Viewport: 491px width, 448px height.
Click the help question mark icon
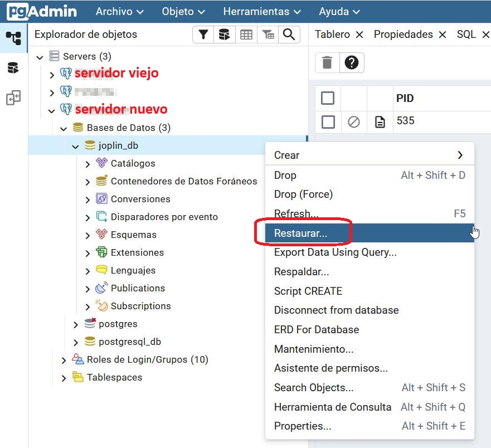click(x=351, y=62)
